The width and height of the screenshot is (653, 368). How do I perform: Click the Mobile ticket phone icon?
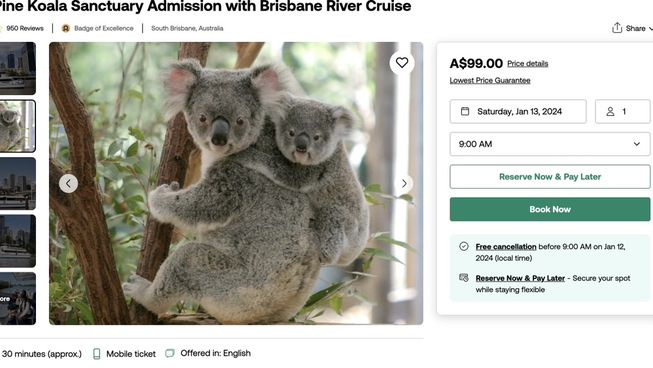97,354
